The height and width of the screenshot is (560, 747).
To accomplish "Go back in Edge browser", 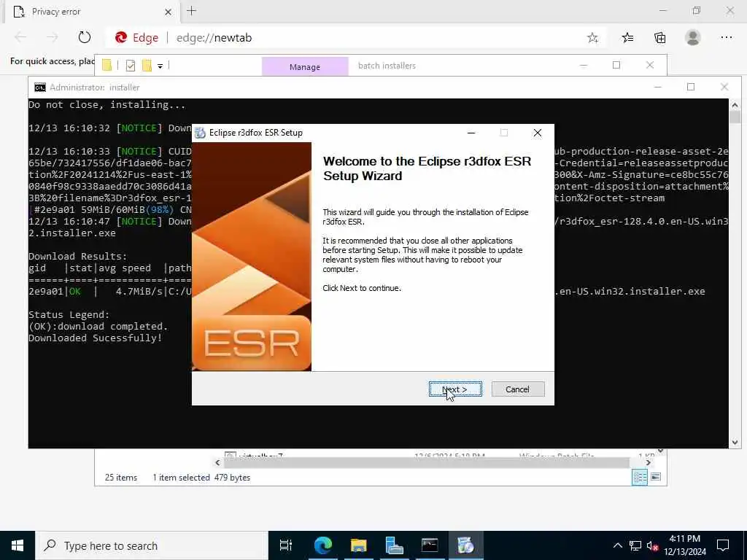I will (20, 37).
